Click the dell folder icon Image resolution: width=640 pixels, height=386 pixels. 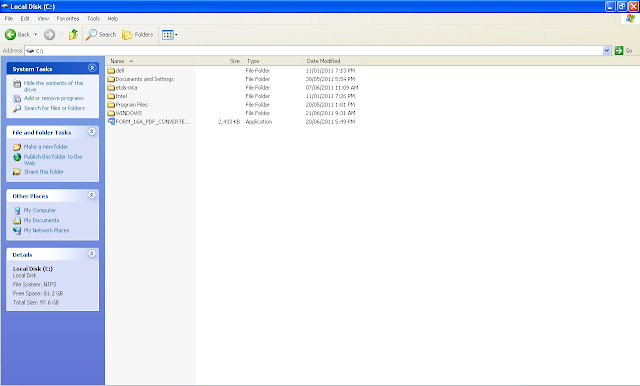pos(111,71)
